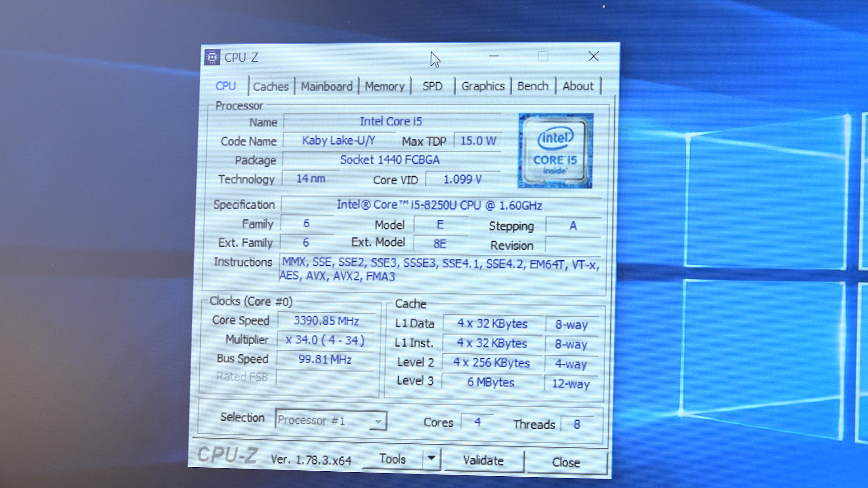868x488 pixels.
Task: Click the Instructions list starting with MMX
Action: point(440,269)
